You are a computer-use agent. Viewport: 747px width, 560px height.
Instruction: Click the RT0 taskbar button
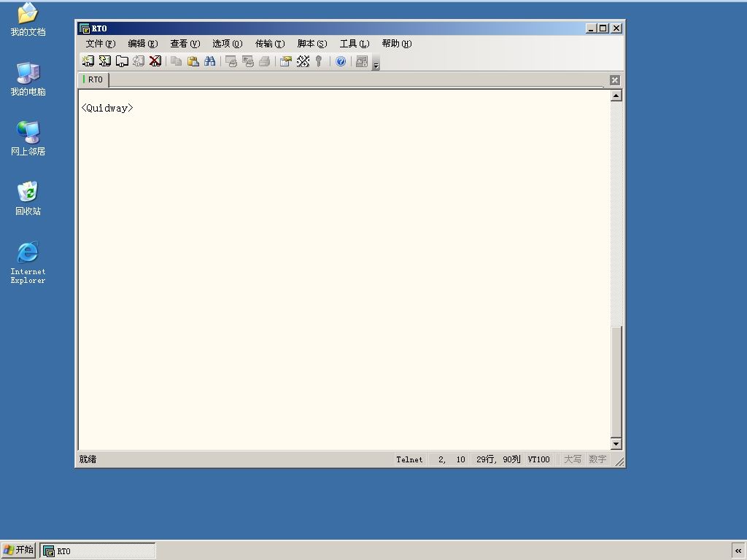pos(98,551)
